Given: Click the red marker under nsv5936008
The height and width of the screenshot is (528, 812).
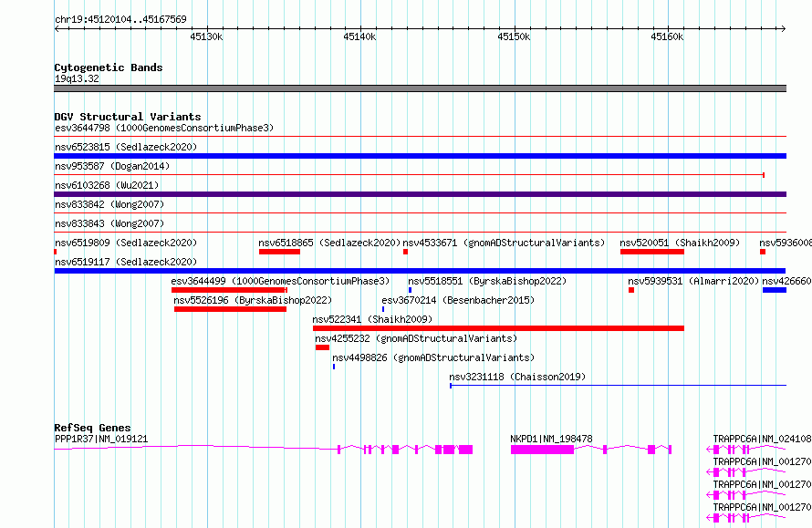Looking at the screenshot, I should pyautogui.click(x=763, y=252).
